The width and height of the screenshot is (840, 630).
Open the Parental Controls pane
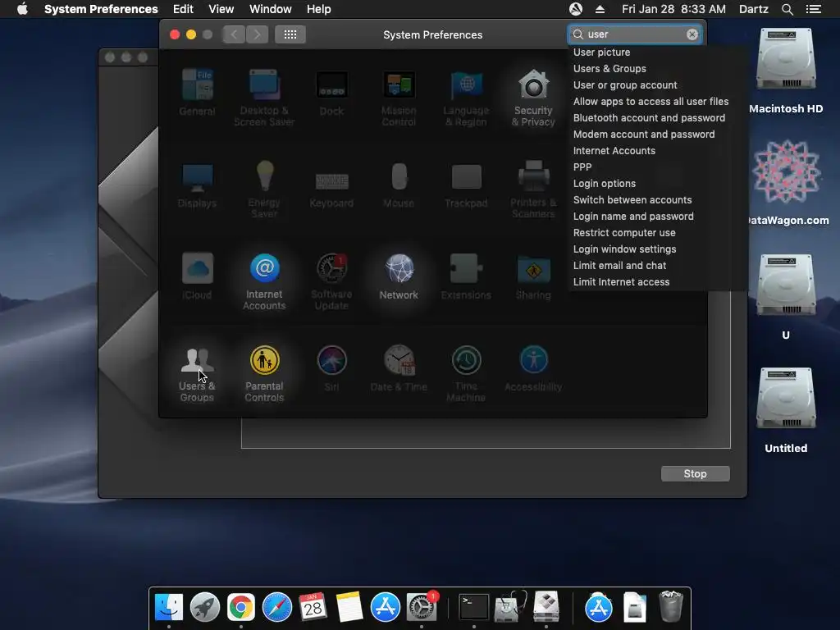click(x=264, y=373)
